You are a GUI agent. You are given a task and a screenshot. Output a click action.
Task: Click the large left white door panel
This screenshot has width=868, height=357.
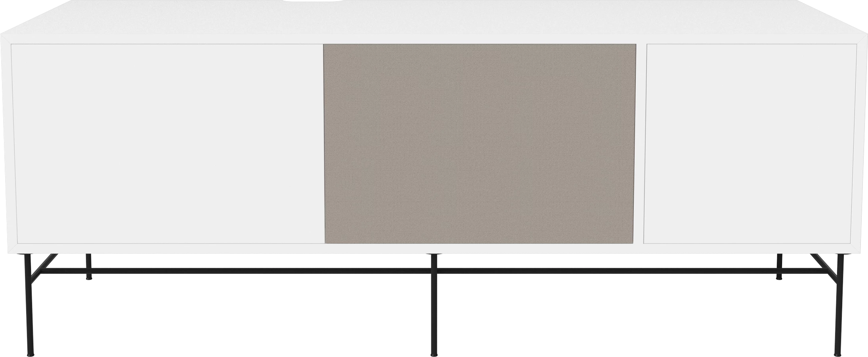166,143
